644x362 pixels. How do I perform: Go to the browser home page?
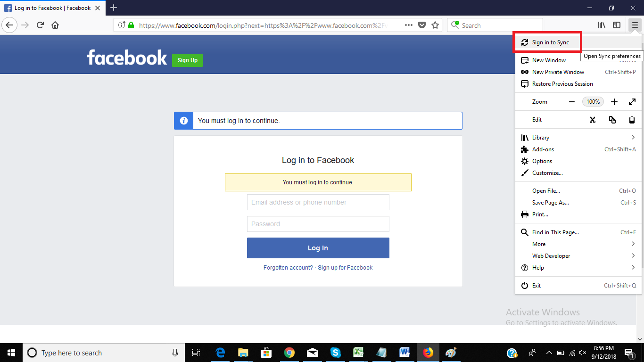(55, 25)
